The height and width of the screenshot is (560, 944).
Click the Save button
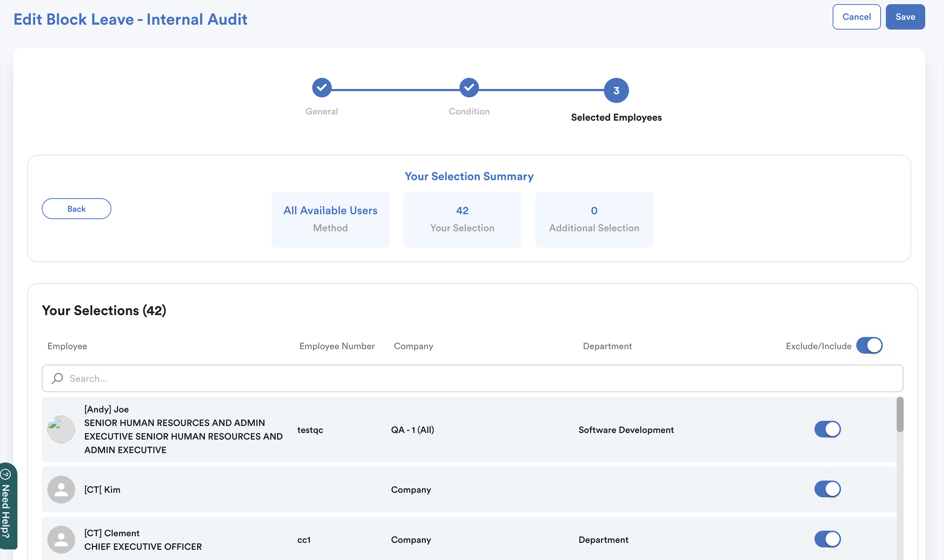(905, 17)
